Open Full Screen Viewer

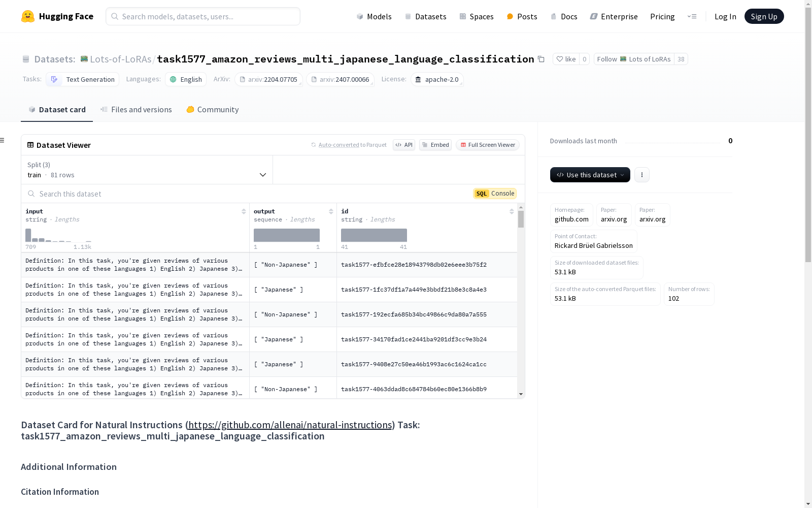488,145
